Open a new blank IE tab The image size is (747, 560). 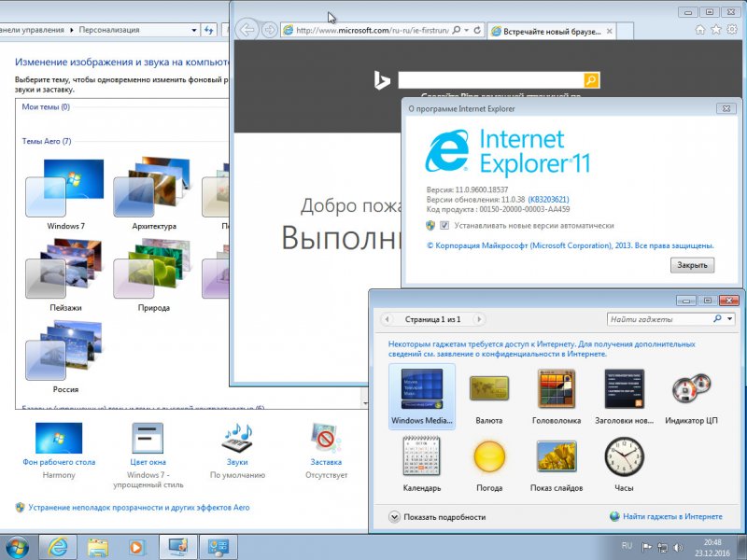625,32
